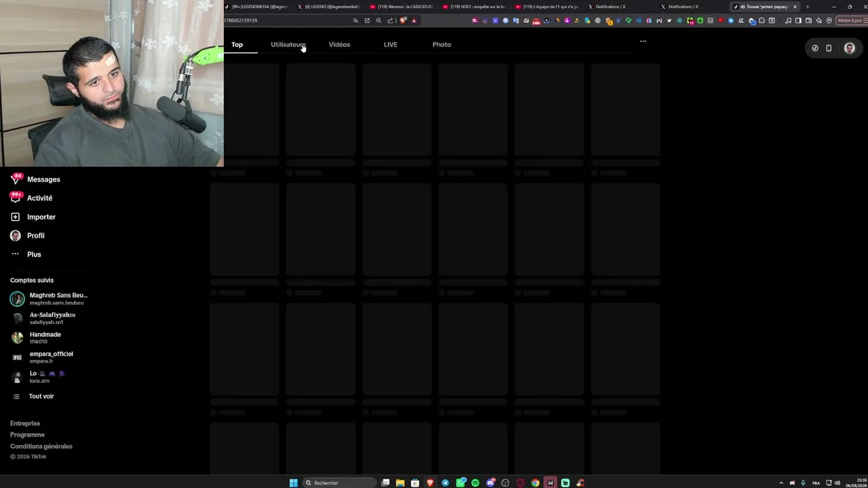The width and height of the screenshot is (868, 488).
Task: Switch to the LEGENDMEDIA TikTok browser tab
Action: 258,7
